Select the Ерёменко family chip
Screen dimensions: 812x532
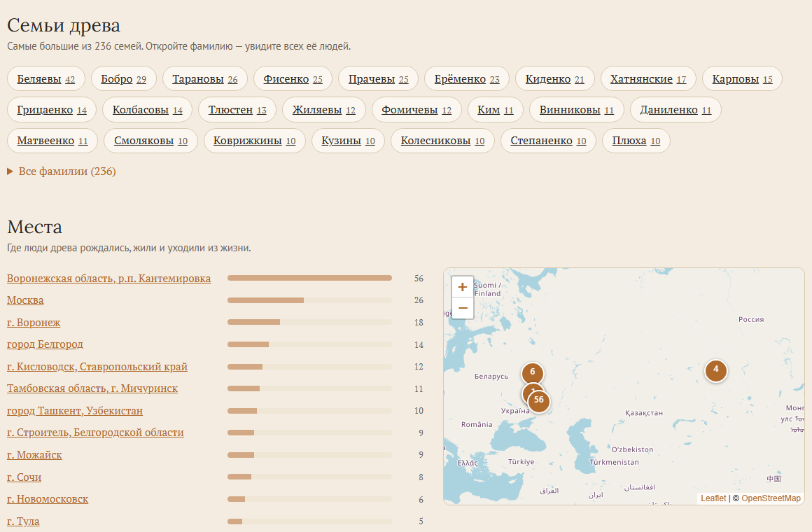pyautogui.click(x=467, y=78)
